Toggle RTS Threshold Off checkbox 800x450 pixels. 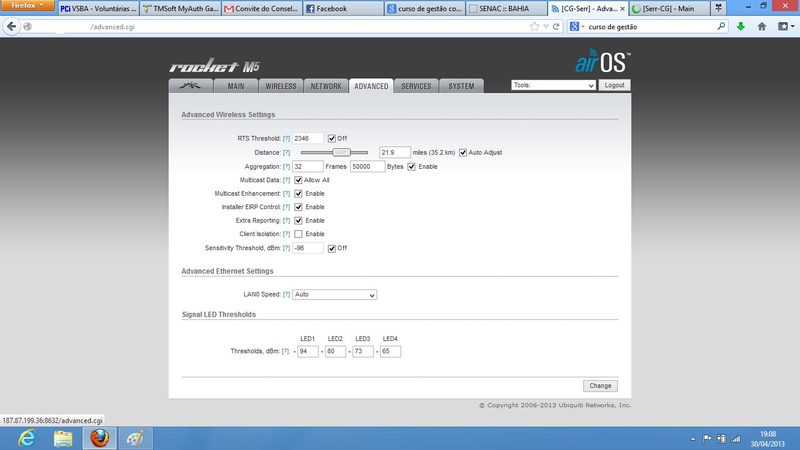point(332,138)
